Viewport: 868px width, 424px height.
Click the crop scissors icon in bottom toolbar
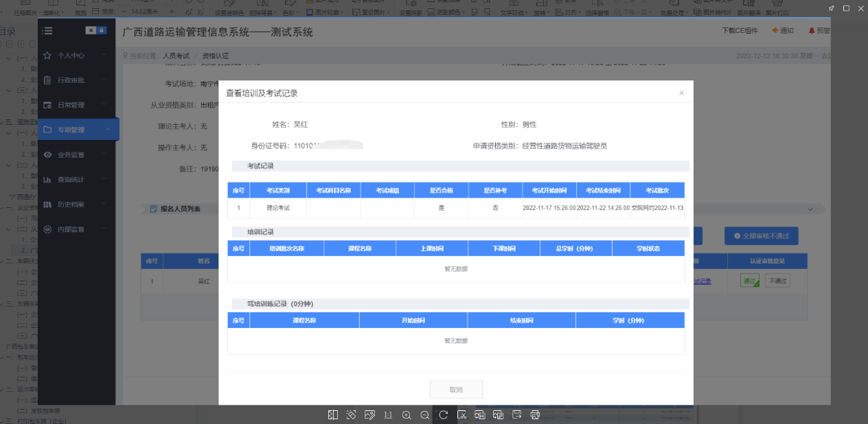[x=462, y=414]
